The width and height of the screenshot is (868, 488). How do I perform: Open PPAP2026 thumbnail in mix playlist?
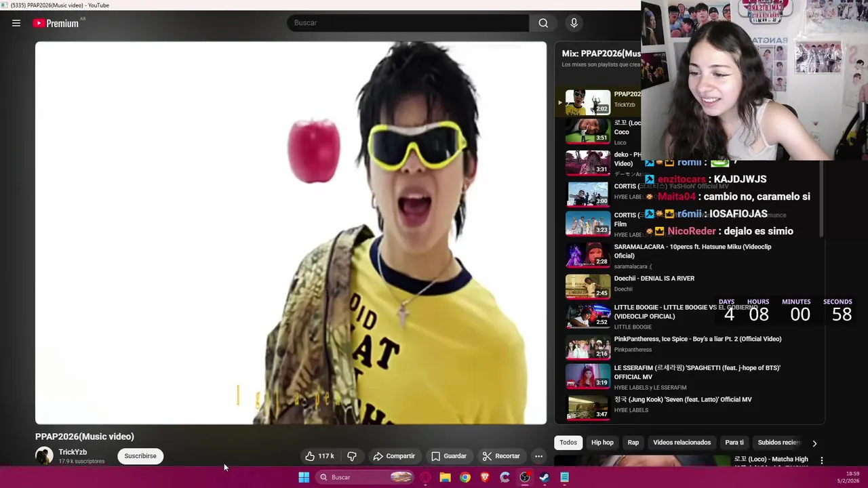point(588,102)
